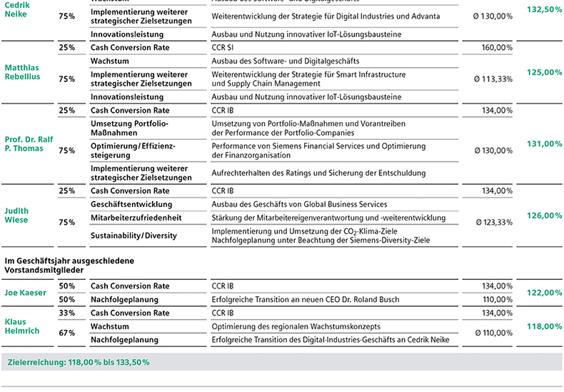The height and width of the screenshot is (392, 564).
Task: Select the name Joe Kaeser
Action: coord(25,293)
